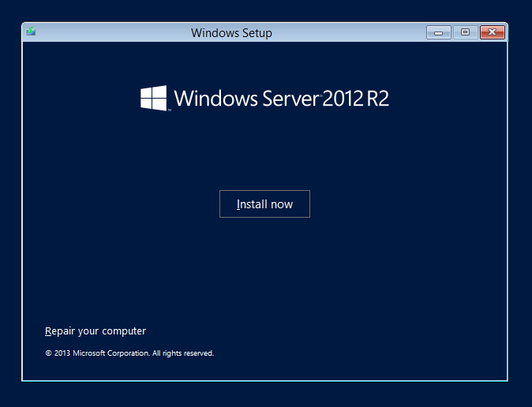Minimize the Windows Setup window
The width and height of the screenshot is (532, 407).
[x=438, y=32]
